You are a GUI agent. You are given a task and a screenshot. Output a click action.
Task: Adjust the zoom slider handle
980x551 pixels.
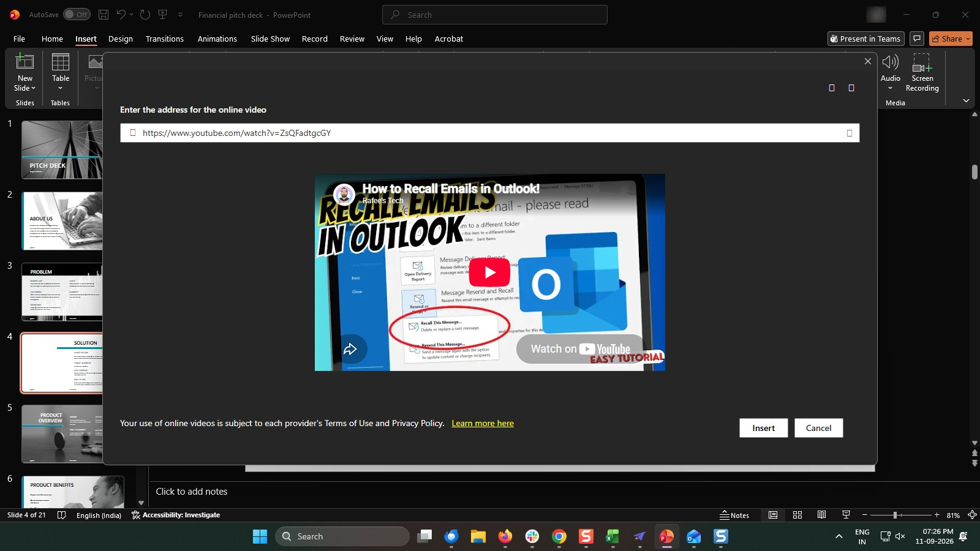[x=895, y=515]
